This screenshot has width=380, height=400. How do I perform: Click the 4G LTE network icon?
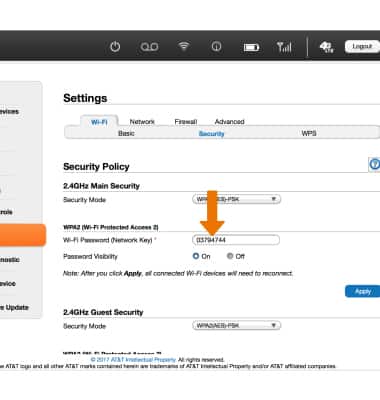coord(326,47)
